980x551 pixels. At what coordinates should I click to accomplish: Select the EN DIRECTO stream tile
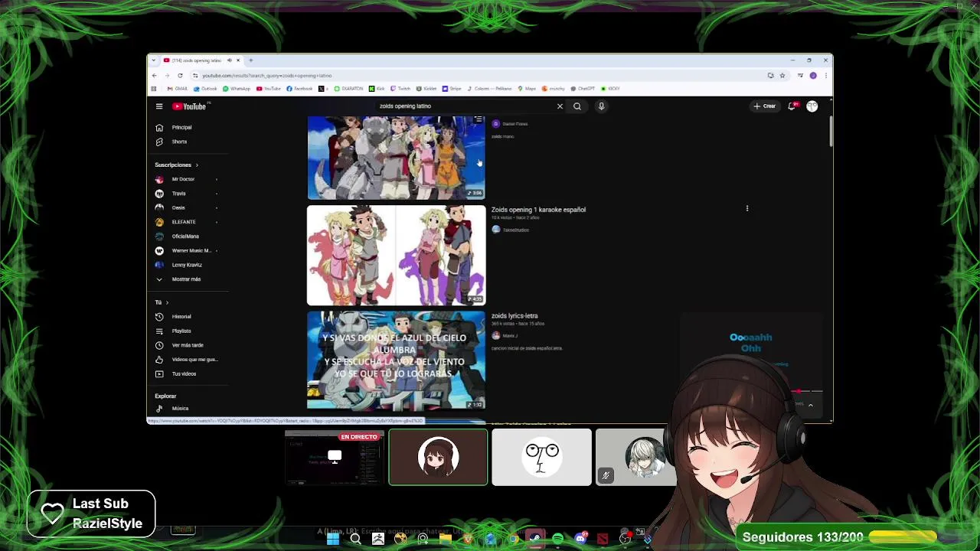coord(334,458)
